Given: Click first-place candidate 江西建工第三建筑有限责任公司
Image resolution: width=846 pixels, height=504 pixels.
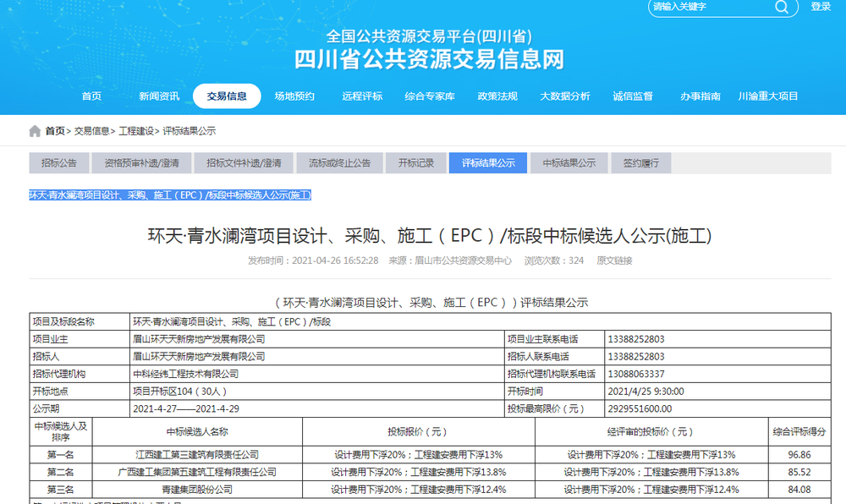Looking at the screenshot, I should click(x=197, y=455).
